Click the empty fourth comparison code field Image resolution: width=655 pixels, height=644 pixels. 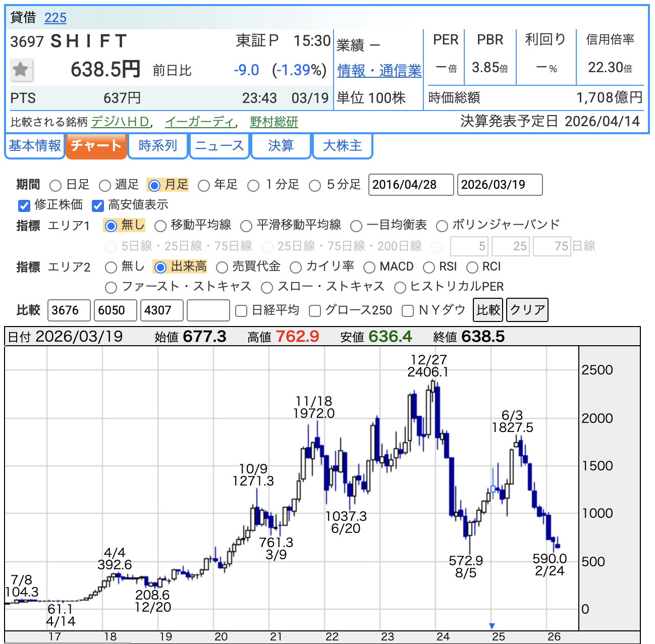point(208,310)
